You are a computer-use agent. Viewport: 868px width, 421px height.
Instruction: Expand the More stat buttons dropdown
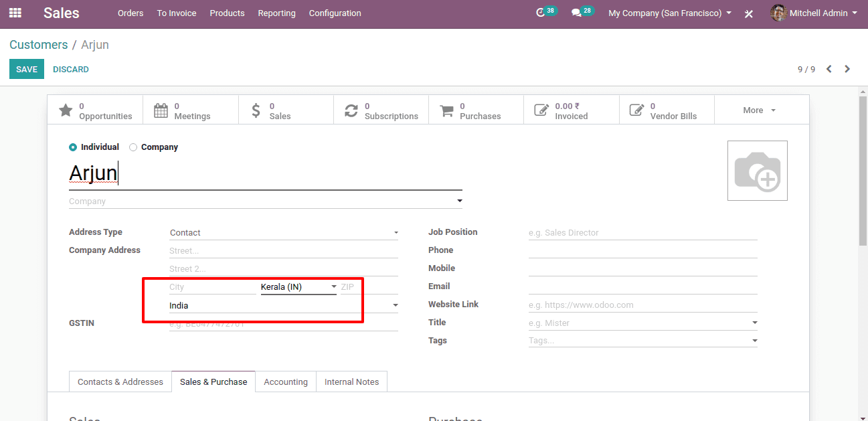point(761,110)
